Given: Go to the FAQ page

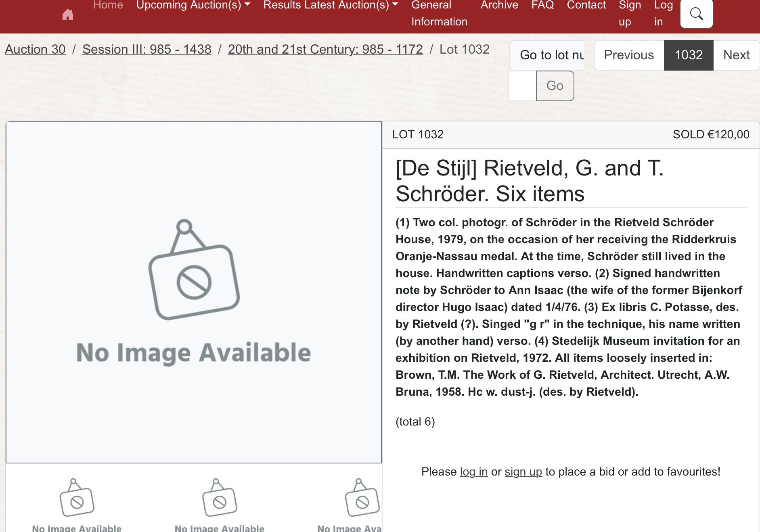Looking at the screenshot, I should click(542, 5).
